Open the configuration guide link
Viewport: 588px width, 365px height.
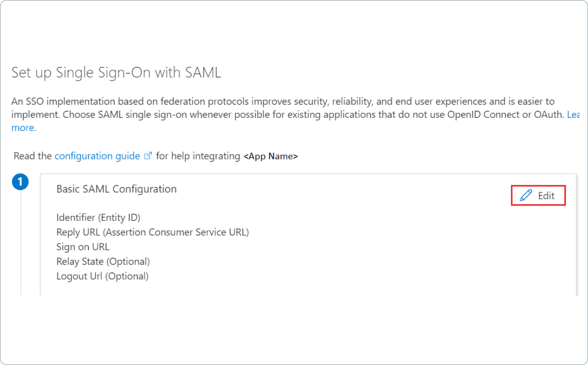(96, 156)
